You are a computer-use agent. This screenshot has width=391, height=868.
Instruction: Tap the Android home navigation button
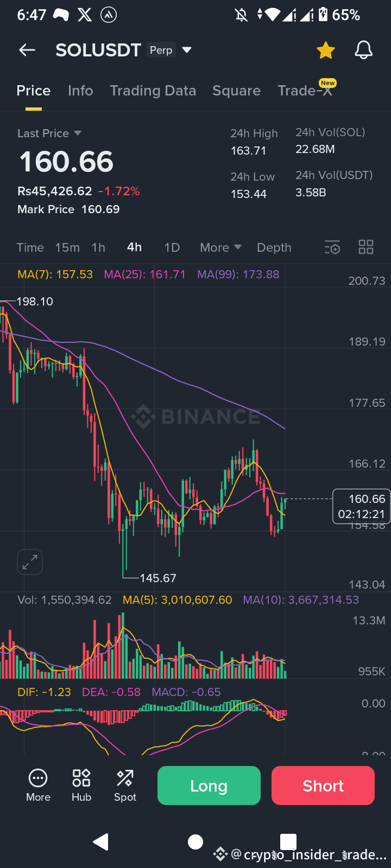point(195,842)
